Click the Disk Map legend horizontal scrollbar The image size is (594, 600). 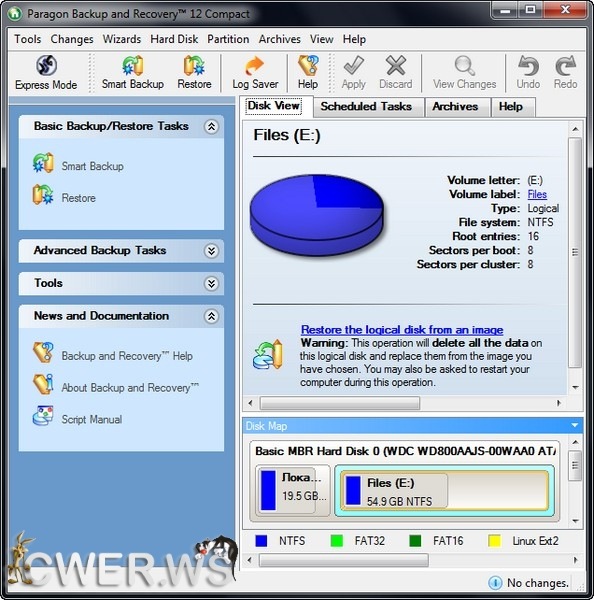tap(344, 560)
